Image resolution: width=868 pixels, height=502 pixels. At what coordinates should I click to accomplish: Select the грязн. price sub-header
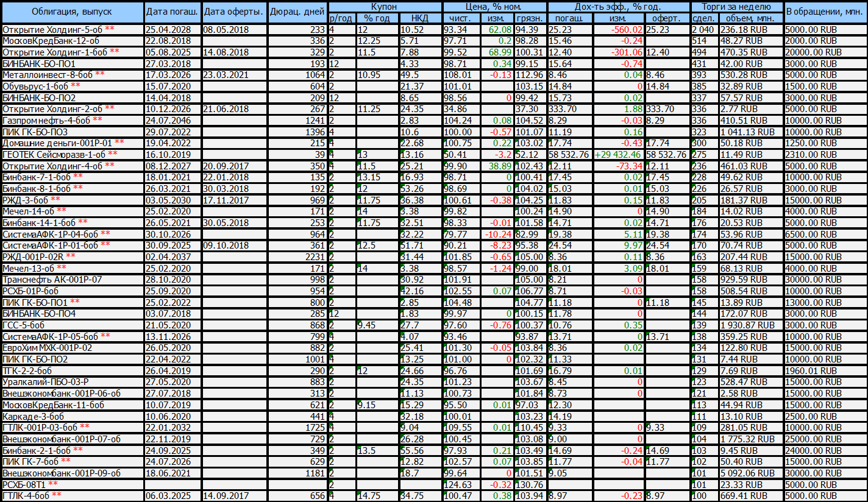[x=530, y=18]
